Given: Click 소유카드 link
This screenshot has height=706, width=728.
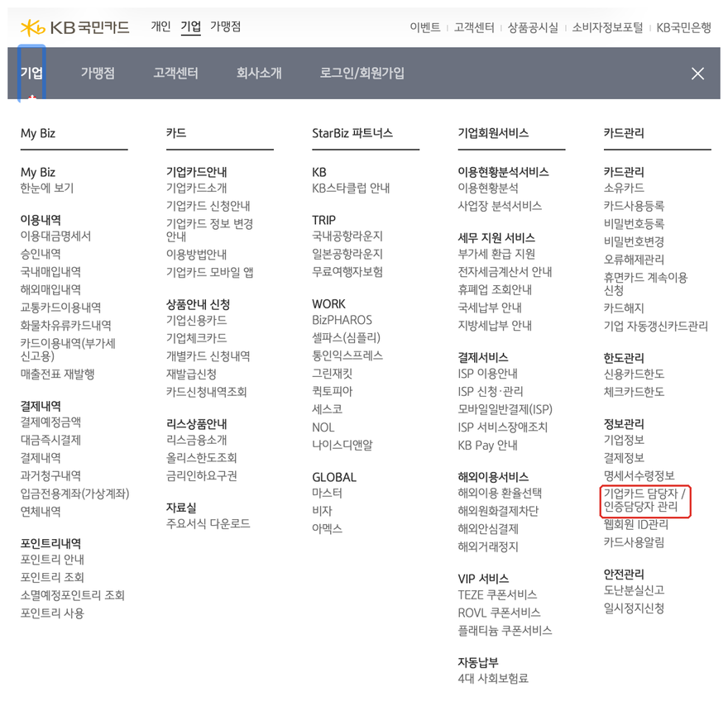Looking at the screenshot, I should tap(624, 188).
